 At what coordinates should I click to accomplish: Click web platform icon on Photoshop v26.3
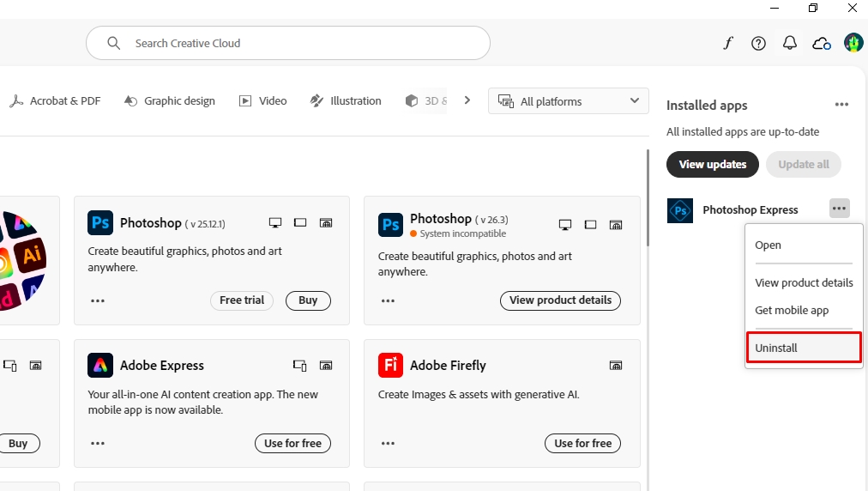tap(616, 224)
